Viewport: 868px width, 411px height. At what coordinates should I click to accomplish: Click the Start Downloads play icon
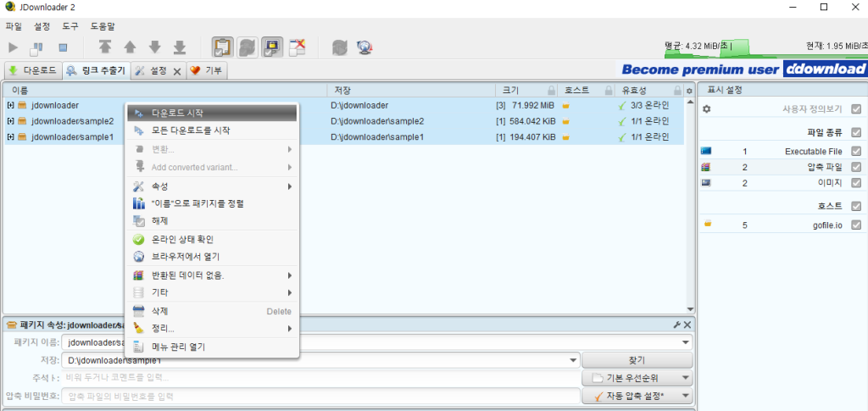(x=14, y=47)
